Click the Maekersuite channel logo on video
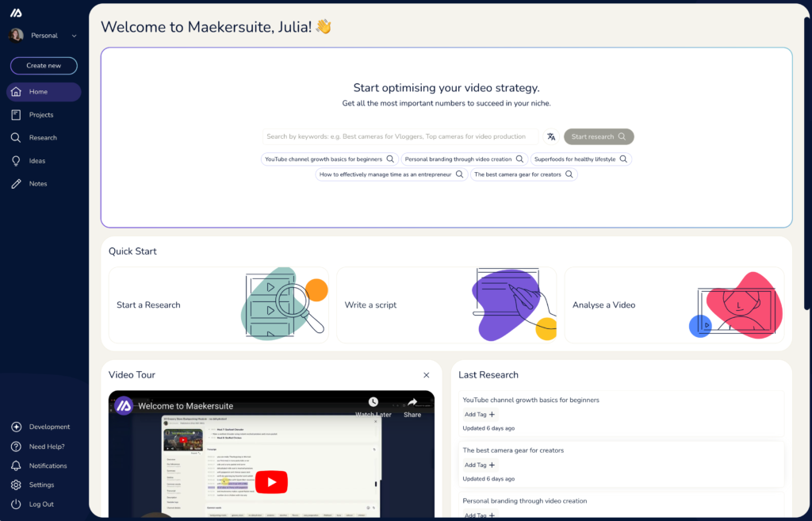 click(x=124, y=406)
